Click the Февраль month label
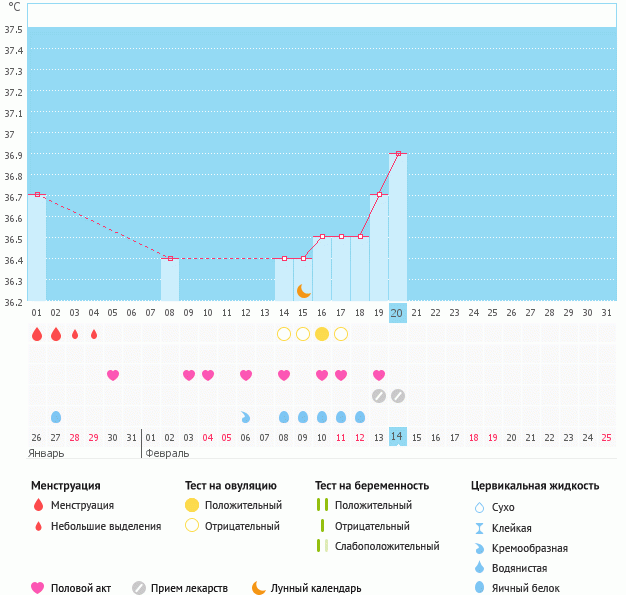626x595 pixels. pos(167,453)
